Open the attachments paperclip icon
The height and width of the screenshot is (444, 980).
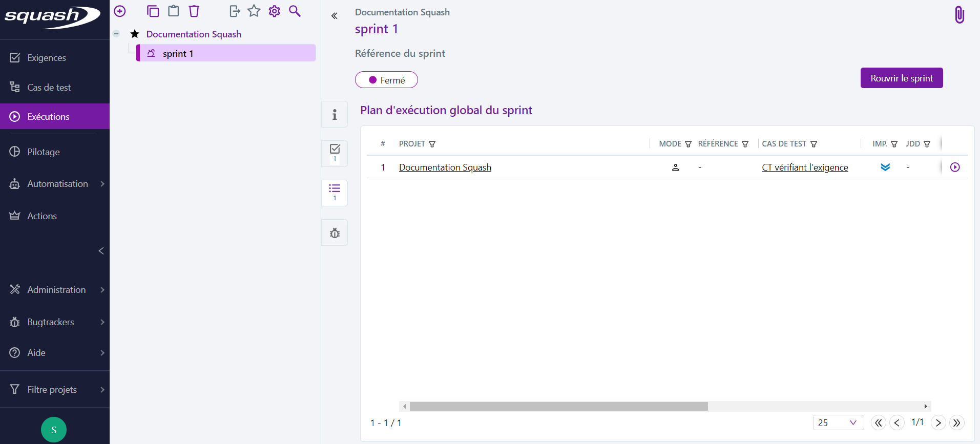coord(960,15)
